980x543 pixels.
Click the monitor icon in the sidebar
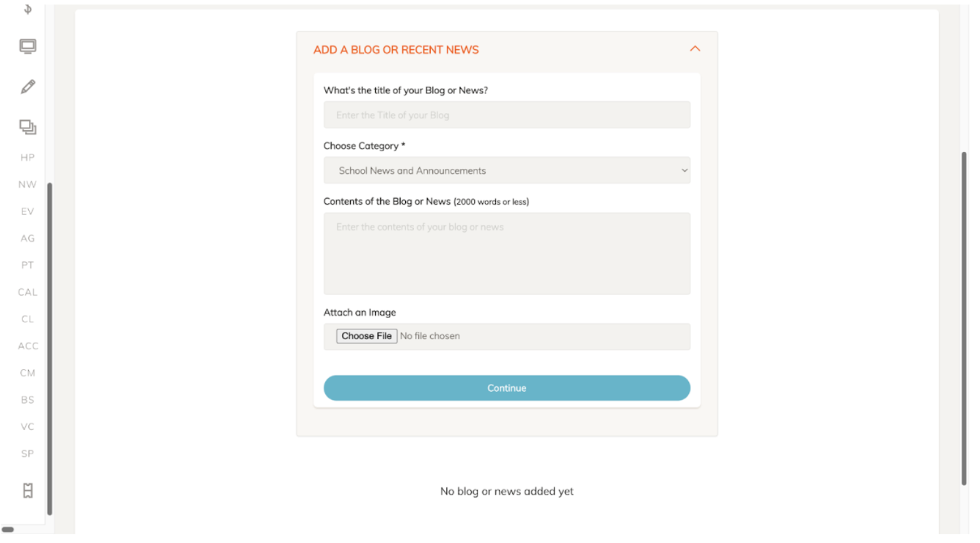click(x=28, y=47)
